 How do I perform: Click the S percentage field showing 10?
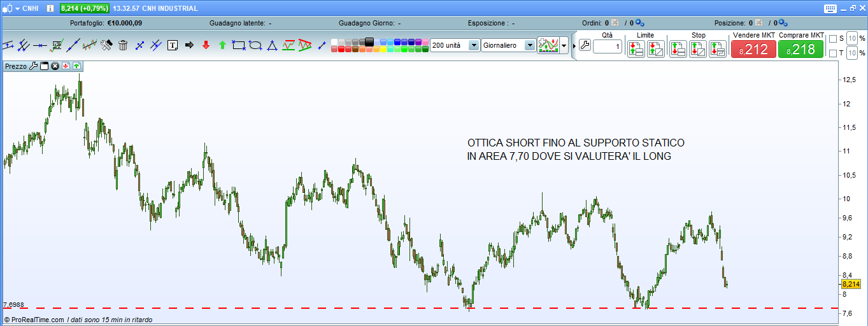click(x=852, y=38)
